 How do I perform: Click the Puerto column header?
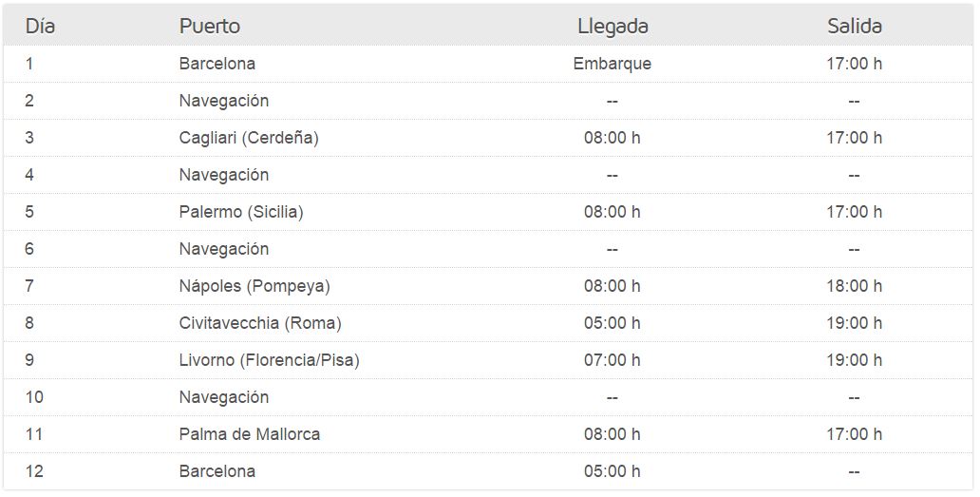(x=209, y=27)
